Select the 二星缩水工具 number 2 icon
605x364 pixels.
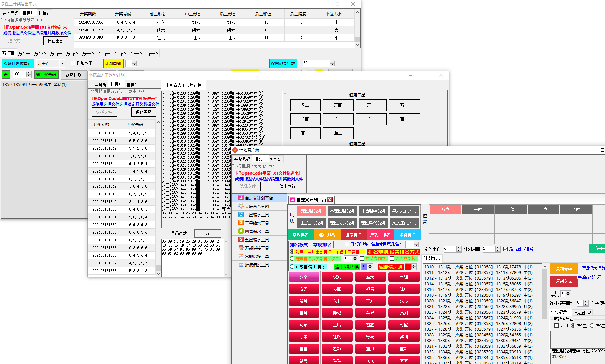pos(241,215)
